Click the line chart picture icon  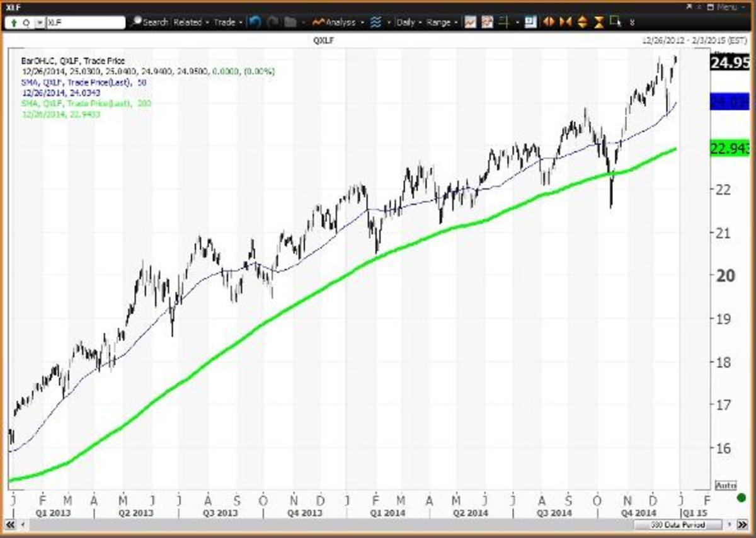(x=470, y=22)
